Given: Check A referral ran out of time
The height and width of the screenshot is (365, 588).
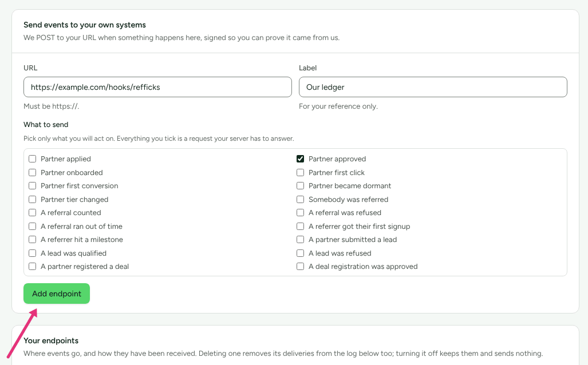Looking at the screenshot, I should [33, 227].
